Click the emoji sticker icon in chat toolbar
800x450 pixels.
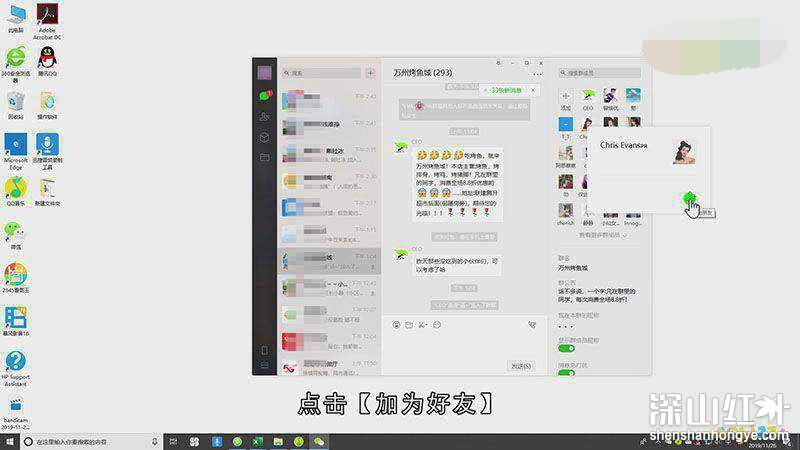[x=396, y=325]
